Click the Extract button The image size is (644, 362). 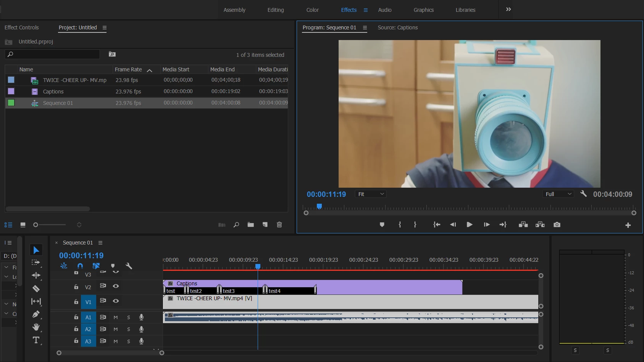coord(540,225)
